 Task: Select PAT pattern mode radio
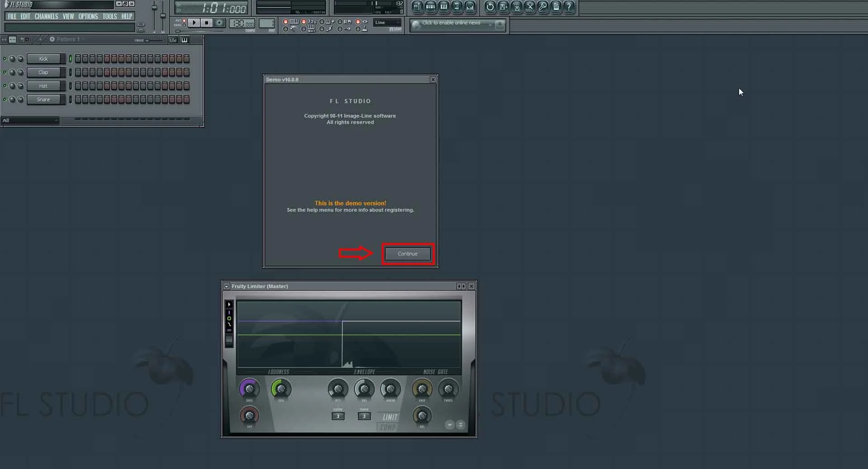184,20
